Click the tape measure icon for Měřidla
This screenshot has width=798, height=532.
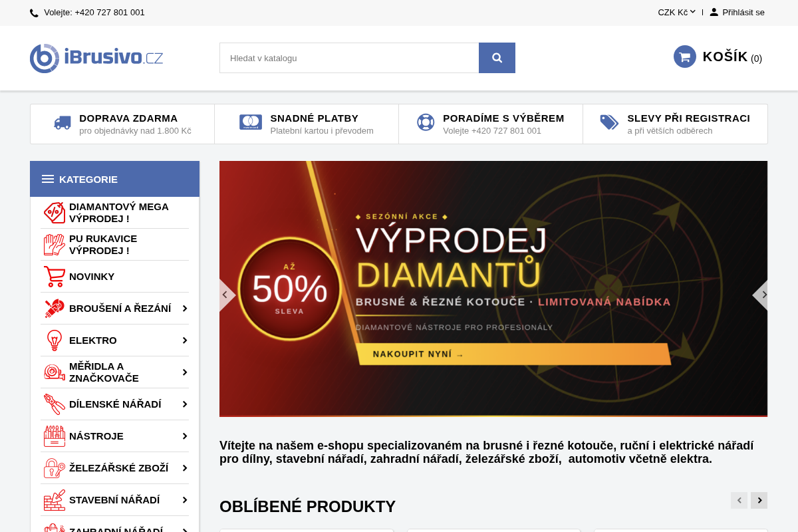55,372
